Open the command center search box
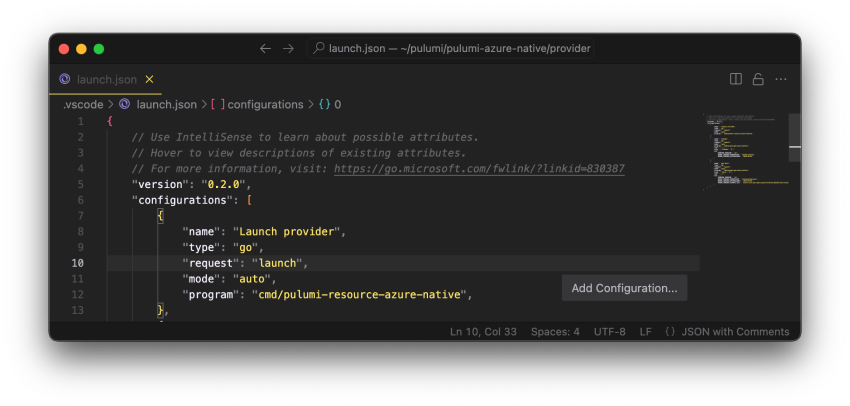The width and height of the screenshot is (850, 406). click(449, 48)
